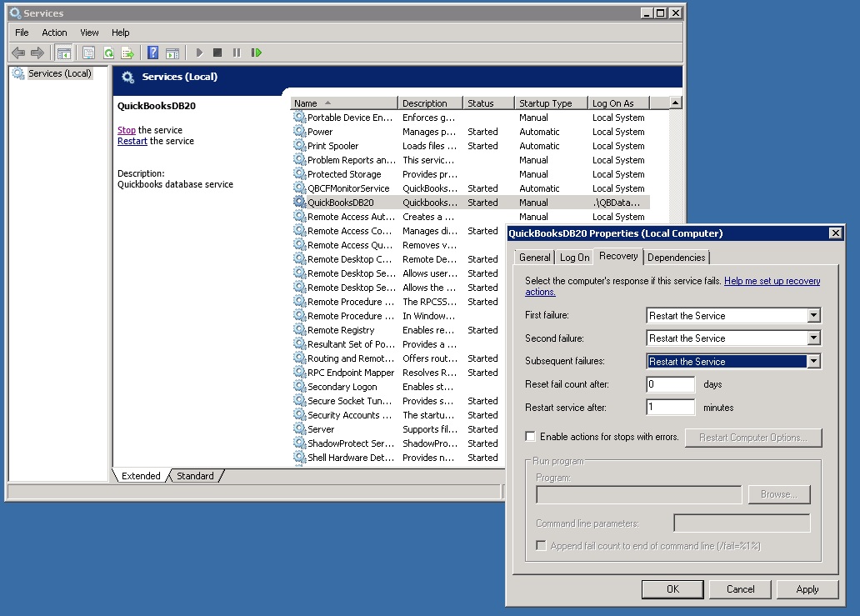Select the Portable Device En… service row
860x616 pixels.
471,118
